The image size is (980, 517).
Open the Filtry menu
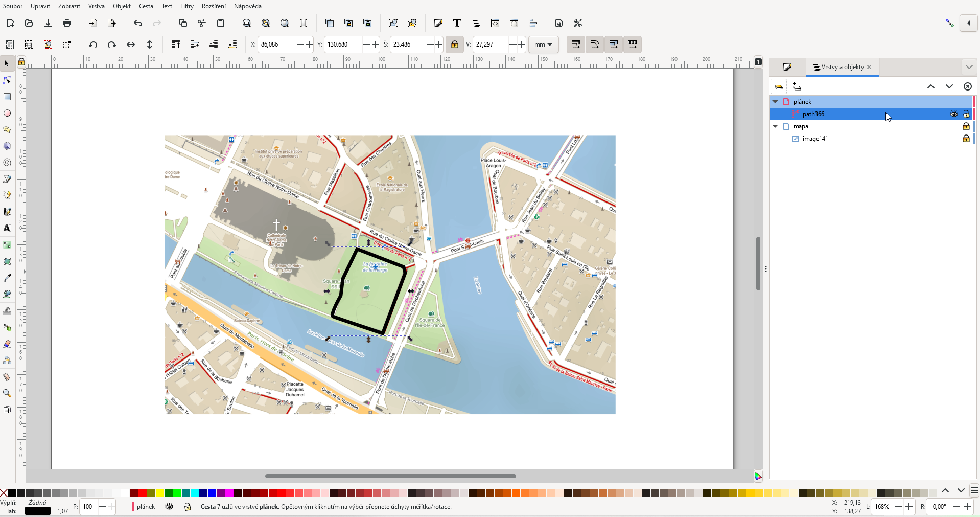[186, 6]
